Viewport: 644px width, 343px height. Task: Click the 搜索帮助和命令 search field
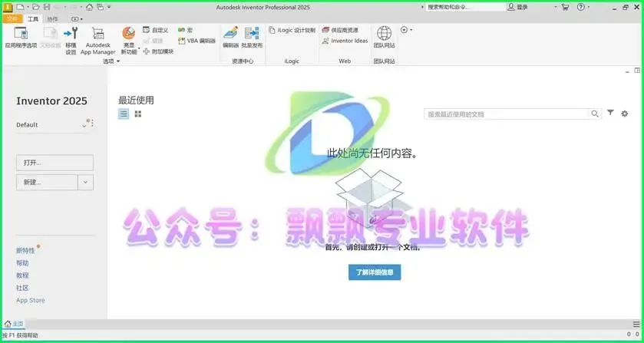tap(465, 7)
